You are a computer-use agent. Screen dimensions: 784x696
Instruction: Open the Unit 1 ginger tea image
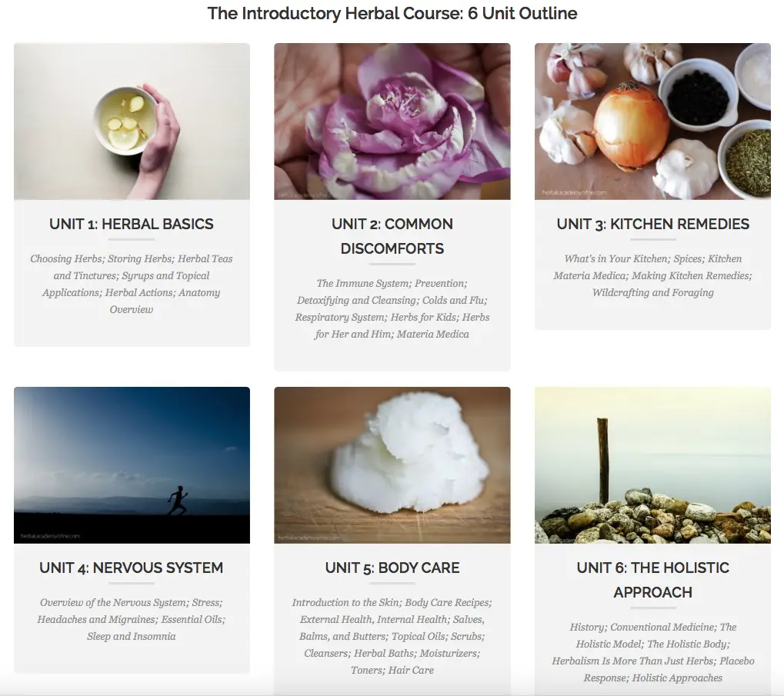pyautogui.click(x=132, y=122)
